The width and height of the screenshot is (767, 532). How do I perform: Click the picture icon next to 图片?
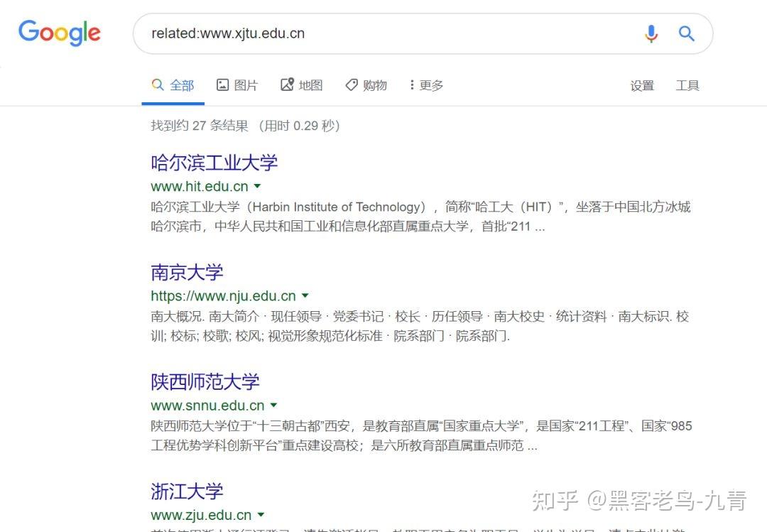[222, 85]
